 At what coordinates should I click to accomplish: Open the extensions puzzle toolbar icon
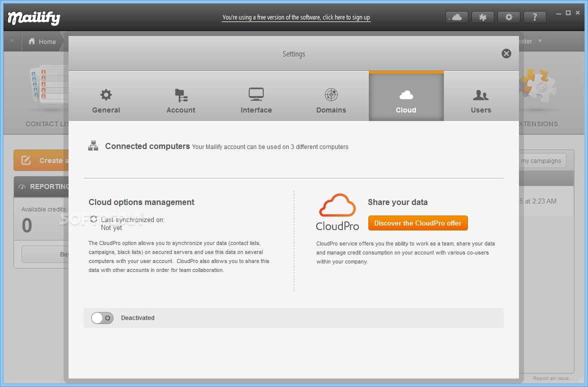pyautogui.click(x=482, y=17)
